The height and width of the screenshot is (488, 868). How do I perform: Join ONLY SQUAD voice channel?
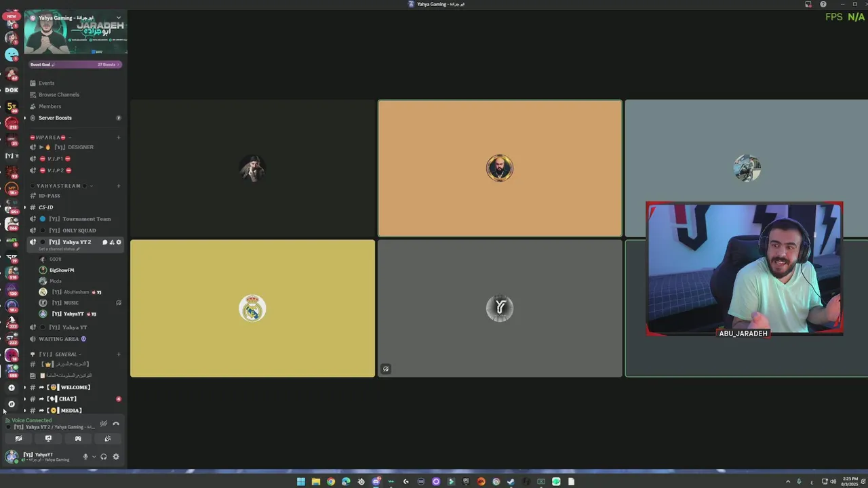pos(75,230)
